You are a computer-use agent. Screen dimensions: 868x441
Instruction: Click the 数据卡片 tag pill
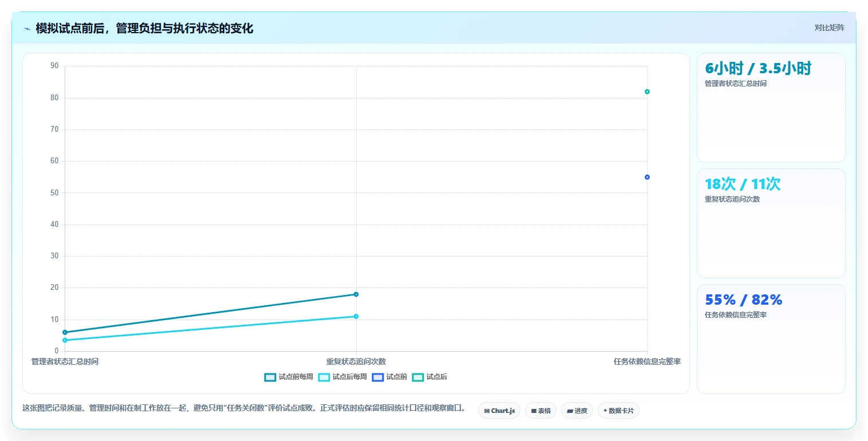click(x=618, y=411)
